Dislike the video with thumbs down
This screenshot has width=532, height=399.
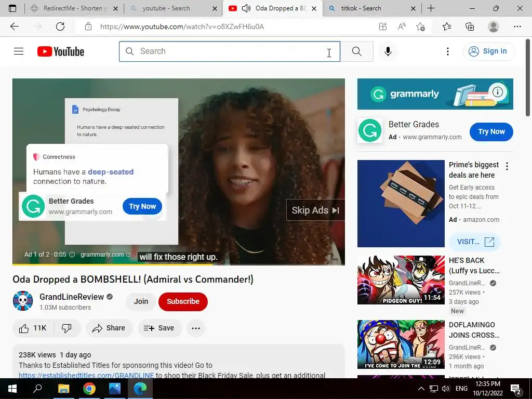(67, 328)
